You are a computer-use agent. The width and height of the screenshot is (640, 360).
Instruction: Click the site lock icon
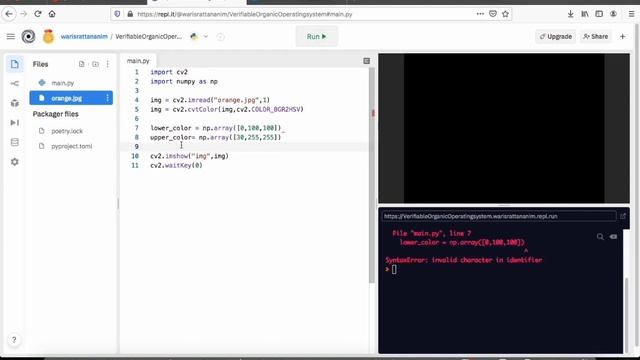130,14
